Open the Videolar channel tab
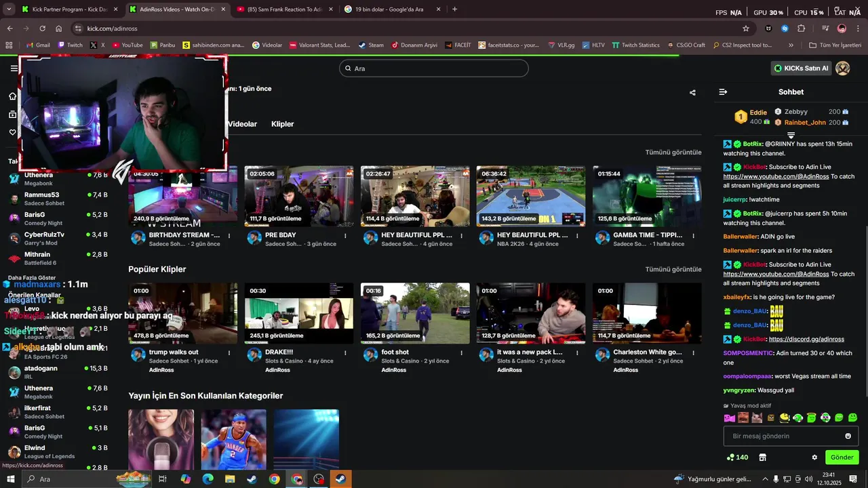The width and height of the screenshot is (868, 488). tap(242, 124)
